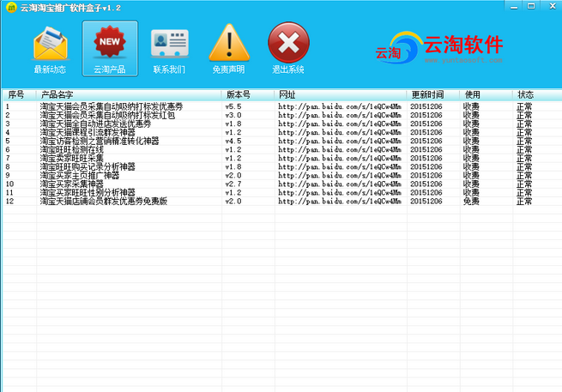Sort by the 版本号 column header
562x392 pixels.
click(x=248, y=94)
